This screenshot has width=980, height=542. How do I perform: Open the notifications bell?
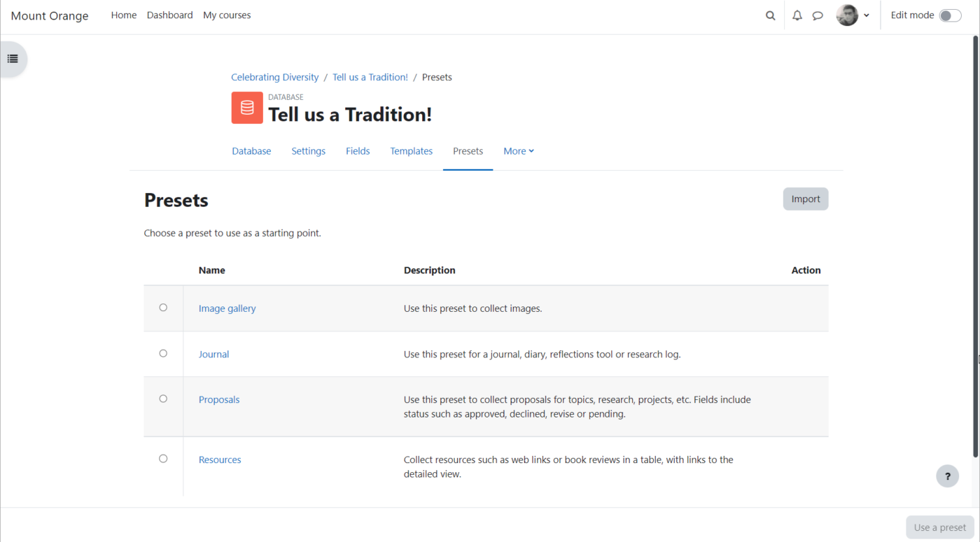[797, 15]
